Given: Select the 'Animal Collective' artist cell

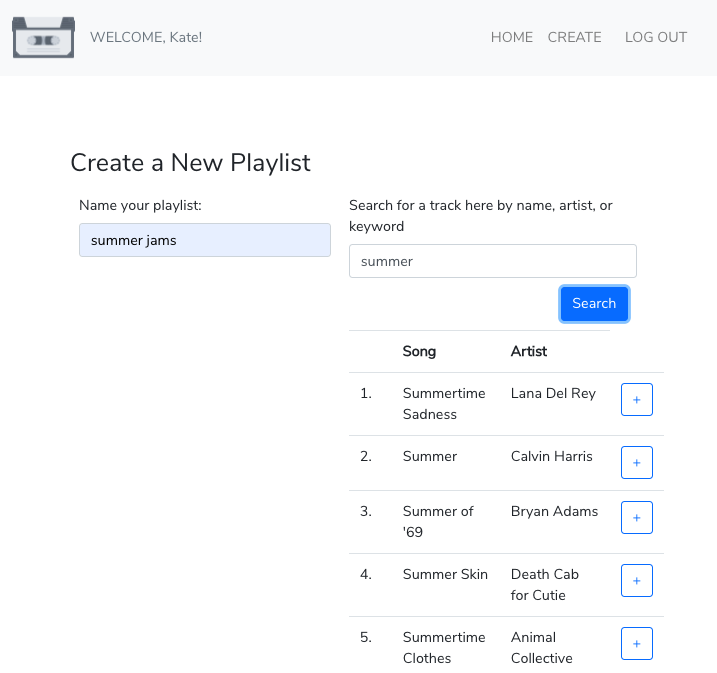Looking at the screenshot, I should (x=541, y=648).
